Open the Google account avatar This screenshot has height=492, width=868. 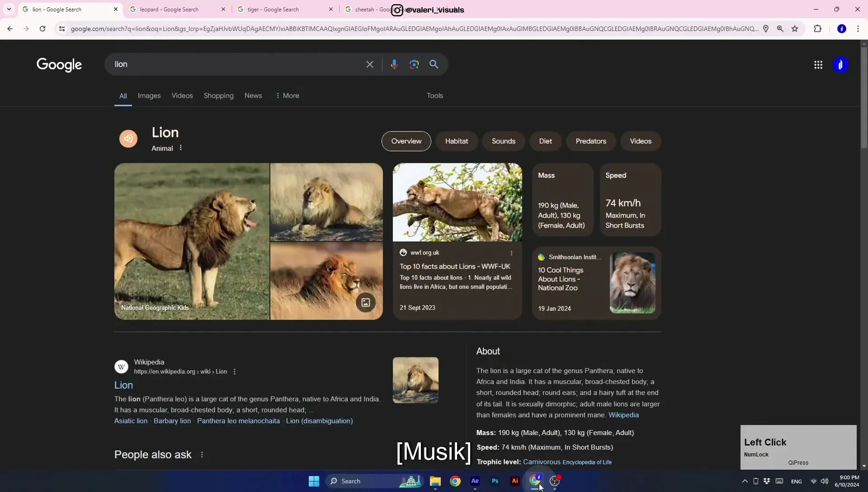pyautogui.click(x=841, y=65)
